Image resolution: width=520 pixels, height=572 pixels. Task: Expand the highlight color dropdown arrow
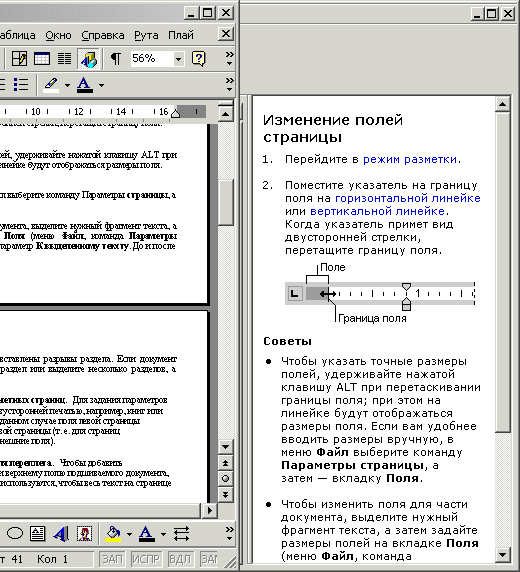click(x=67, y=85)
